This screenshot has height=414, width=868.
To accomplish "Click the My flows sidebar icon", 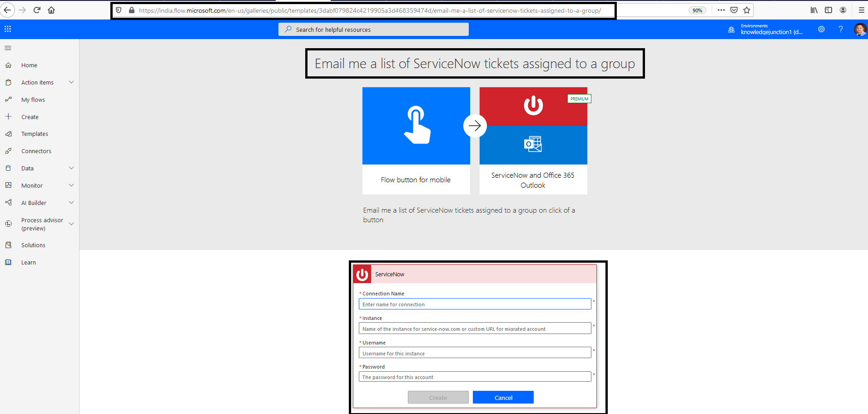I will coord(9,99).
